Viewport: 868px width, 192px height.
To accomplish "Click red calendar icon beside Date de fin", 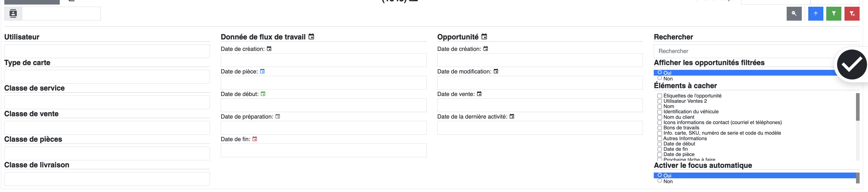I will (x=255, y=139).
